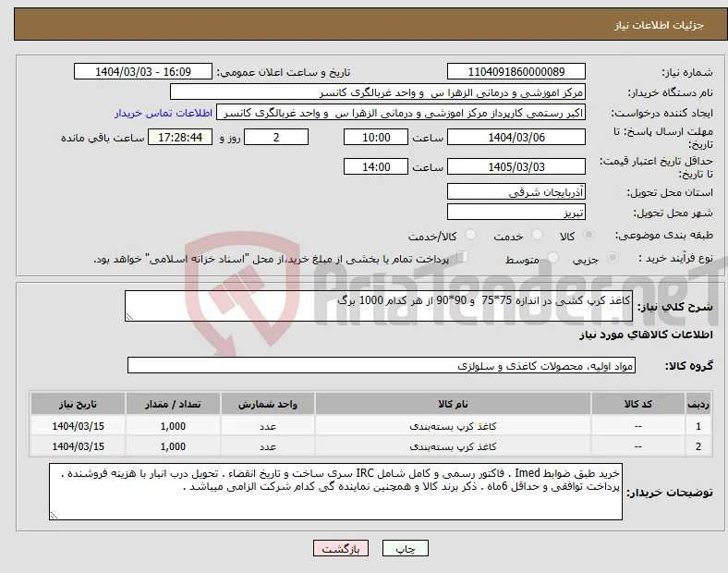Click the ردیف column header
Image resolution: width=728 pixels, height=573 pixels.
click(x=698, y=404)
